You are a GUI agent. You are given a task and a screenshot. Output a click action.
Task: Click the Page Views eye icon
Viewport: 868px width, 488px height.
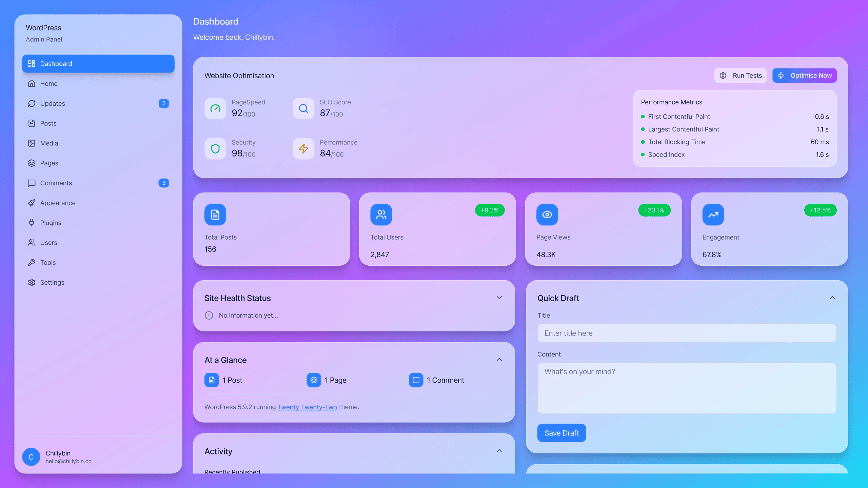point(547,215)
